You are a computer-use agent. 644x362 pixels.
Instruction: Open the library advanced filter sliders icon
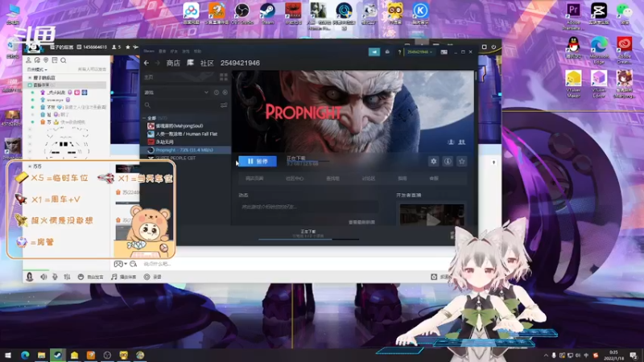[x=224, y=105]
